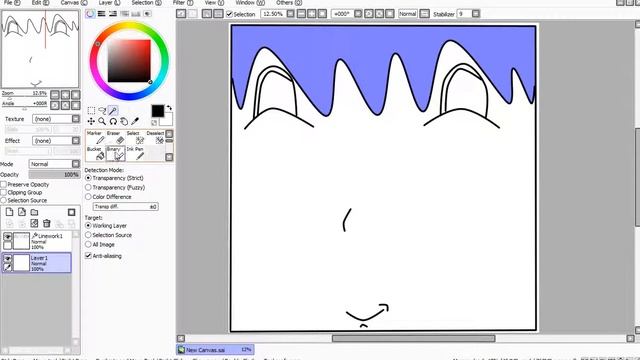
Task: Select the hand pan tool
Action: click(124, 121)
